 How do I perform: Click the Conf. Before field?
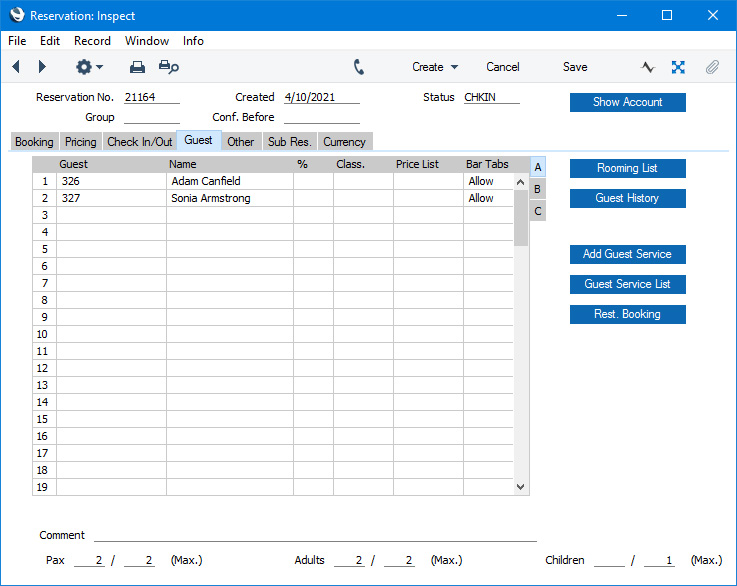(321, 117)
